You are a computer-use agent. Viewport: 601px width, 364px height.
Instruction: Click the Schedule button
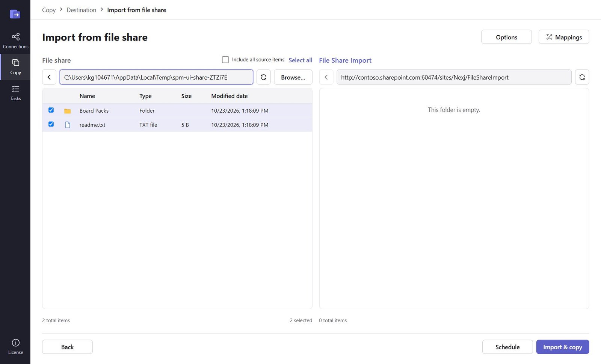pyautogui.click(x=507, y=347)
